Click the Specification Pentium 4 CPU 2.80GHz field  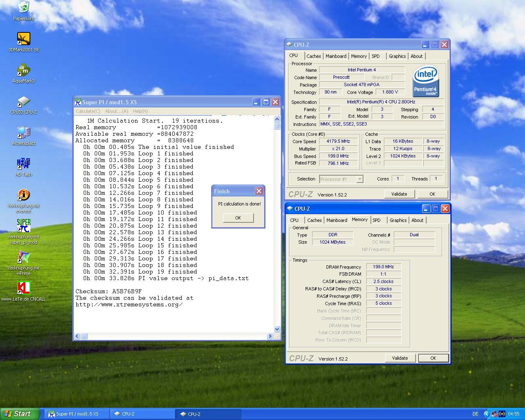[381, 102]
